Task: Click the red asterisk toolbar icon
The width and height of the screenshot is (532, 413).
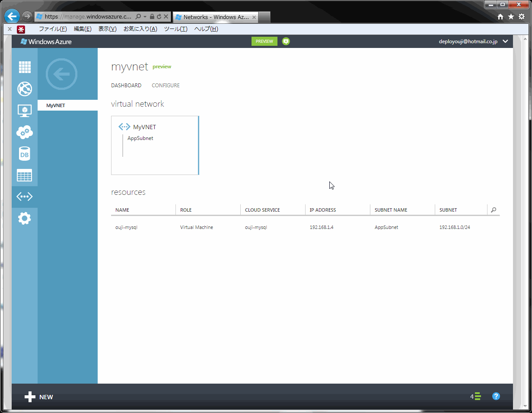Action: 21,29
